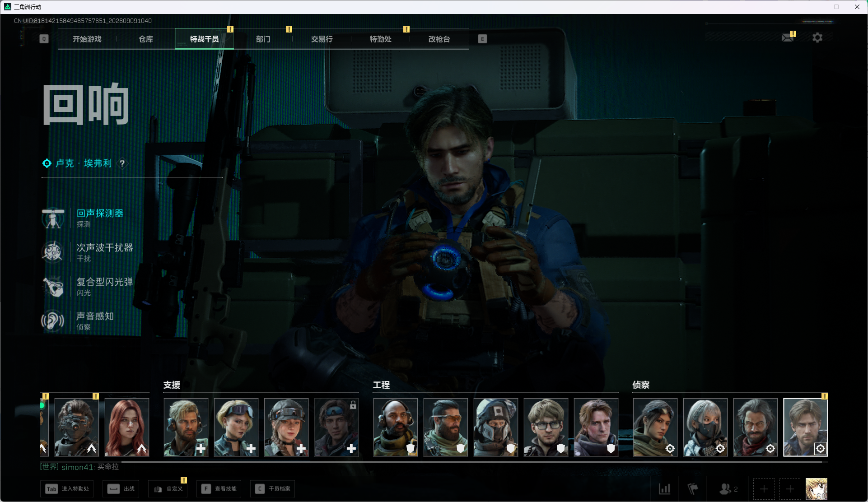Select the dark-haired woman recon operator

655,427
